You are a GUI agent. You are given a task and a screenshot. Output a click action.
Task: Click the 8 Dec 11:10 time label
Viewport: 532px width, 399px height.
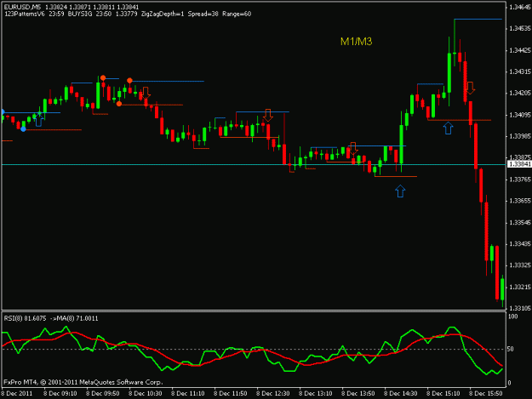click(x=187, y=394)
